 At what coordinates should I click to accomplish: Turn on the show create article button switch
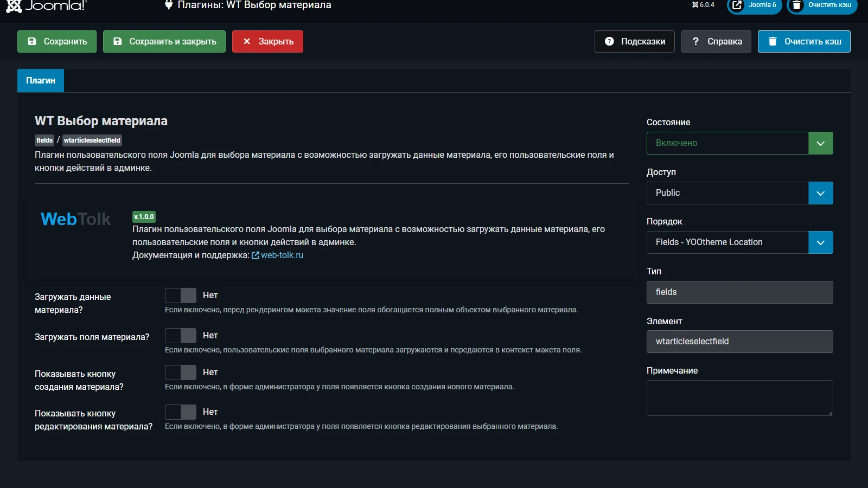point(181,373)
